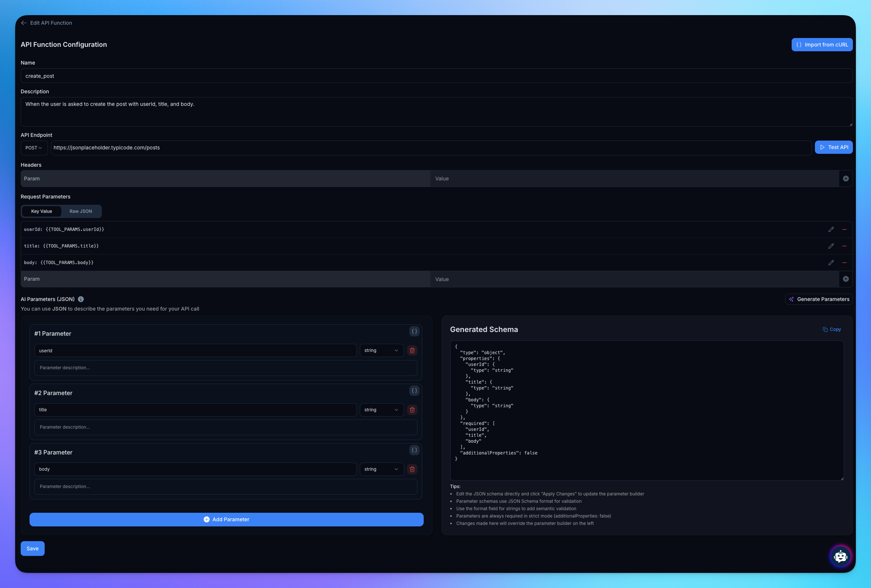
Task: Edit the body request parameter with pencil icon
Action: 830,263
